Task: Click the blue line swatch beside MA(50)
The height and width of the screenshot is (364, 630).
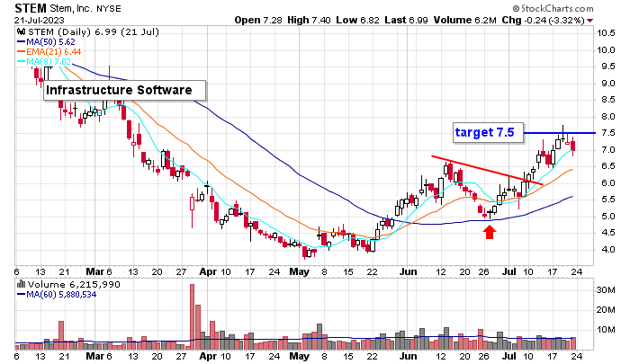Action: point(22,42)
